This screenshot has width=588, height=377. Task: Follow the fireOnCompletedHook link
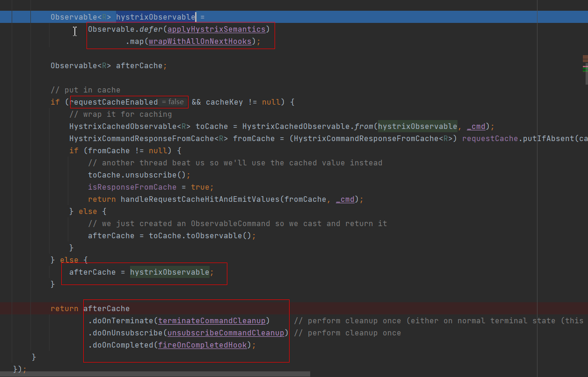pyautogui.click(x=202, y=345)
